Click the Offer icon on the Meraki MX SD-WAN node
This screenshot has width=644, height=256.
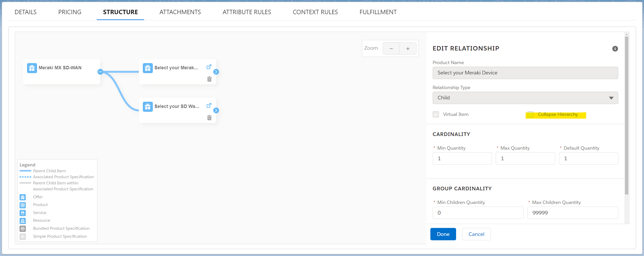point(32,68)
